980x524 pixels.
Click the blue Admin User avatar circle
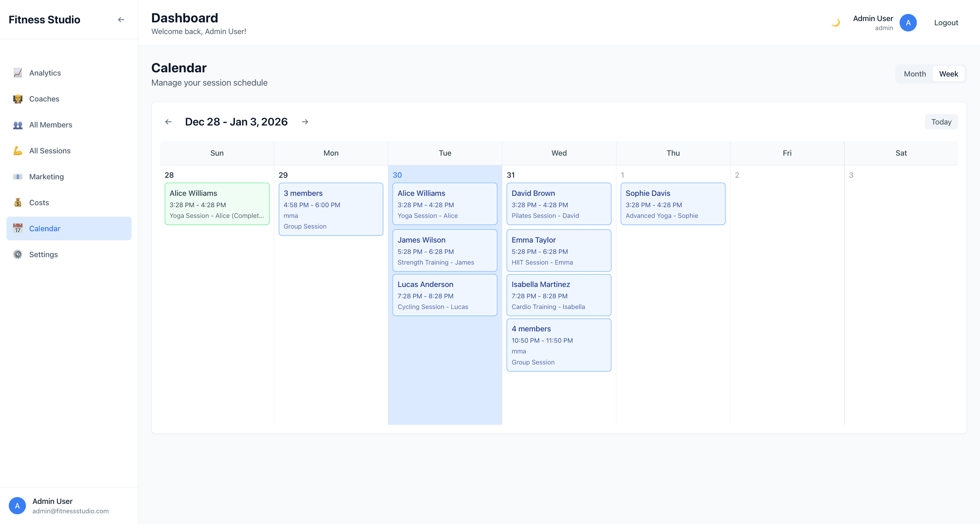point(908,22)
